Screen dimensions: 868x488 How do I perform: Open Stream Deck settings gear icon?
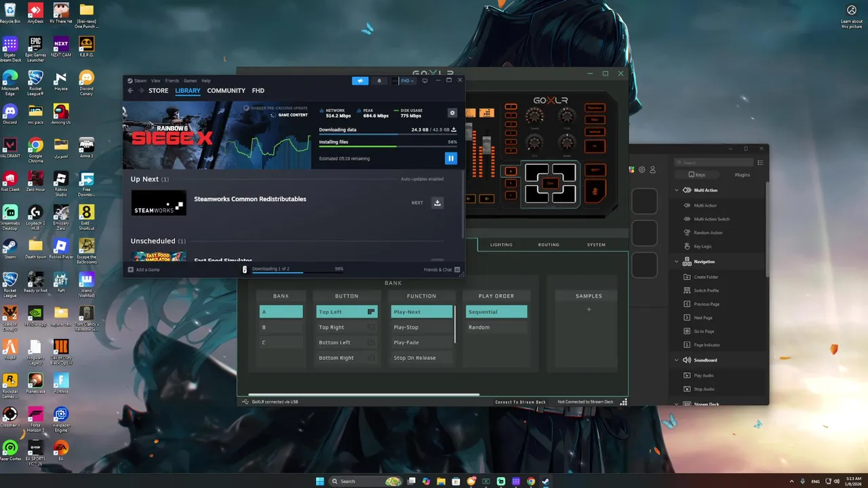642,169
